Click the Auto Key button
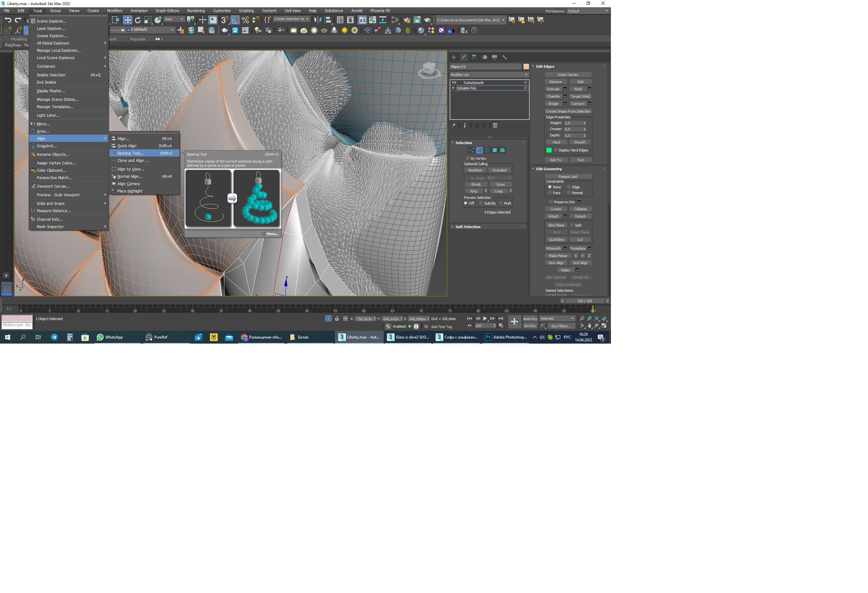 pos(530,318)
